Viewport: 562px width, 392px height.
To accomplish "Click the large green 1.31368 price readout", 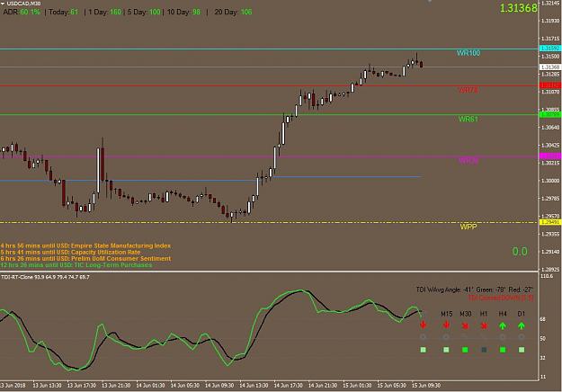I will point(518,8).
